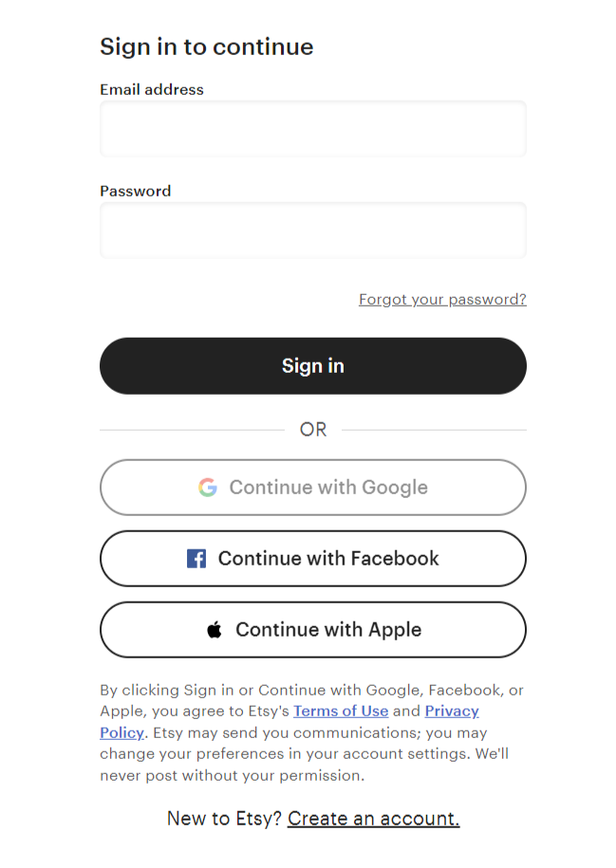Image resolution: width=616 pixels, height=868 pixels.
Task: Click the OR divider text
Action: pos(313,430)
